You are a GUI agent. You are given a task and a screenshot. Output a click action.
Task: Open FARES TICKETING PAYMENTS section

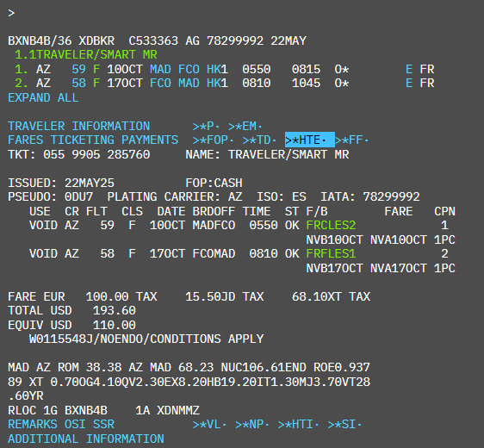tap(93, 140)
